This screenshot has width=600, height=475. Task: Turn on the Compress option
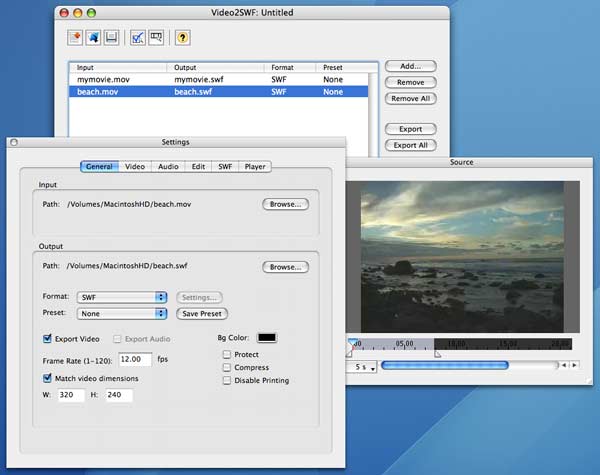227,367
